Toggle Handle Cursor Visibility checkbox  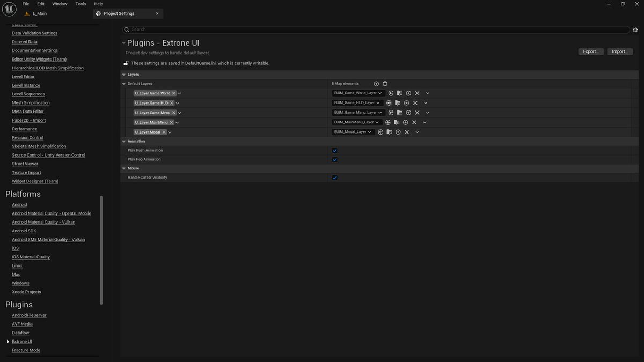click(335, 178)
